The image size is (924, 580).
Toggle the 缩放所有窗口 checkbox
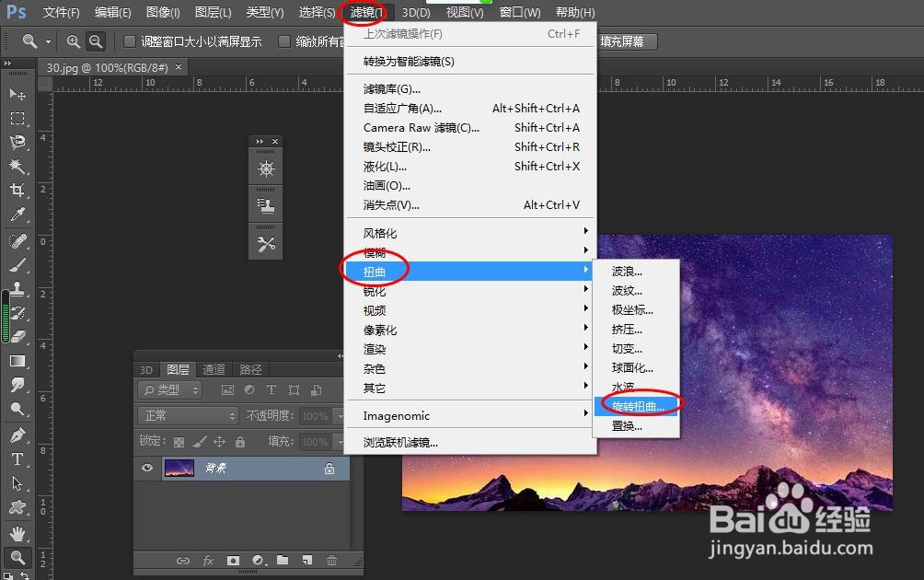coord(285,41)
